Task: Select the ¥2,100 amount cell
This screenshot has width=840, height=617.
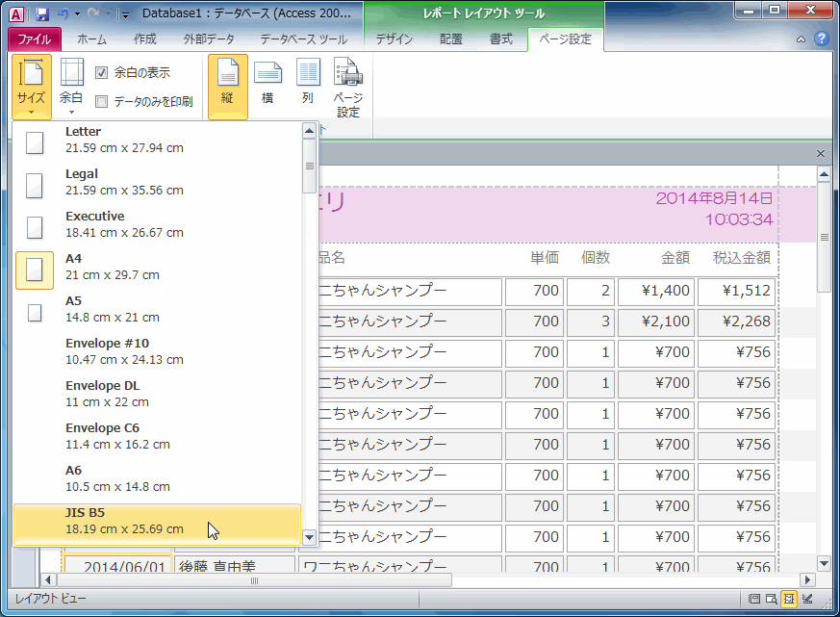Action: pyautogui.click(x=656, y=321)
